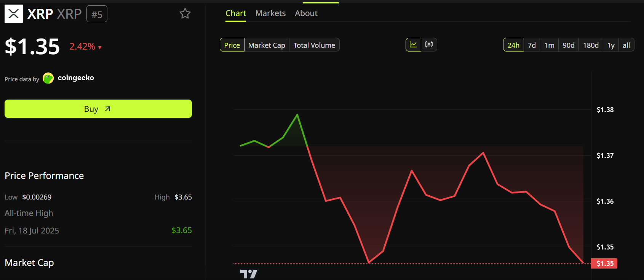Click the Low $0.00269 value
The height and width of the screenshot is (280, 644).
37,197
